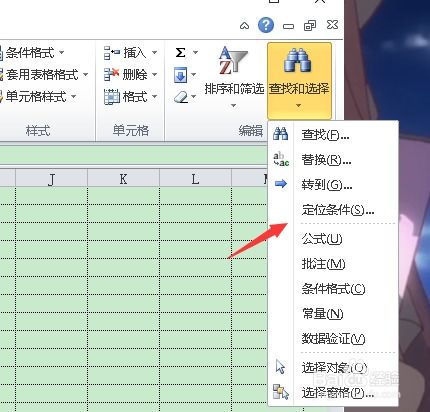Screen dimensions: 430x412
Task: Open the AutoSum dropdown arrow
Action: [x=195, y=52]
